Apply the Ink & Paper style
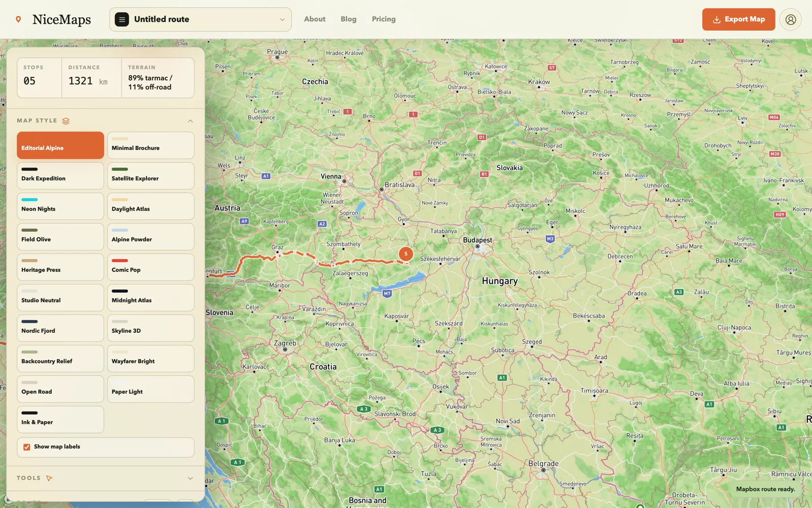This screenshot has width=812, height=508. 60,420
